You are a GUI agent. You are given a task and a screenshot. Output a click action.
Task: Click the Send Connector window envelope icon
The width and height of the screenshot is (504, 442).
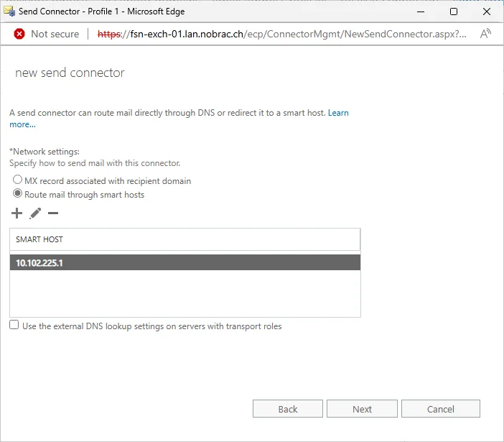click(x=9, y=11)
